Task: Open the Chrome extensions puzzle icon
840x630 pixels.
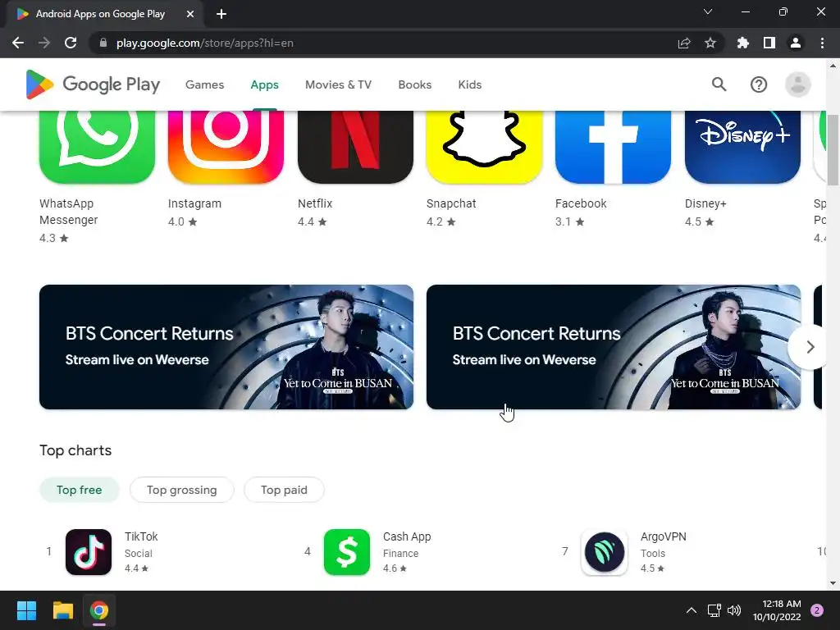Action: coord(743,43)
